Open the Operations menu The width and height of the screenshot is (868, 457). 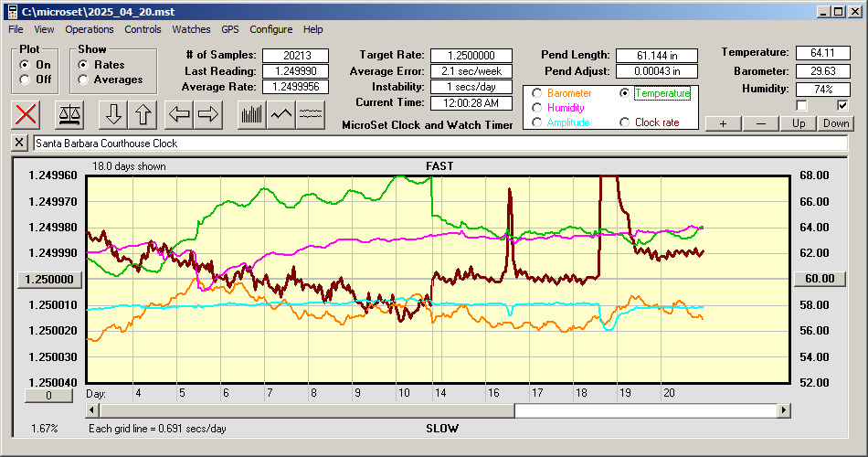[x=90, y=29]
